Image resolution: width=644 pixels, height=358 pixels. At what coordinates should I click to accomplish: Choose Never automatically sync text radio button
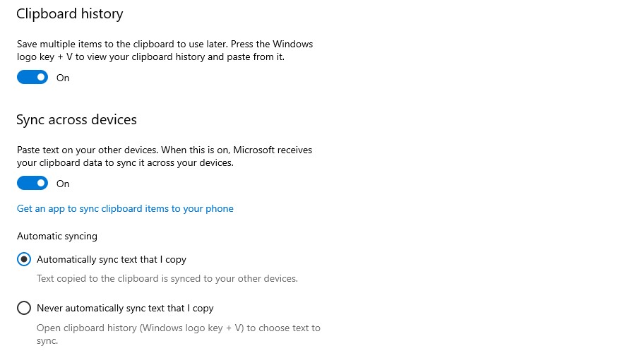click(24, 308)
